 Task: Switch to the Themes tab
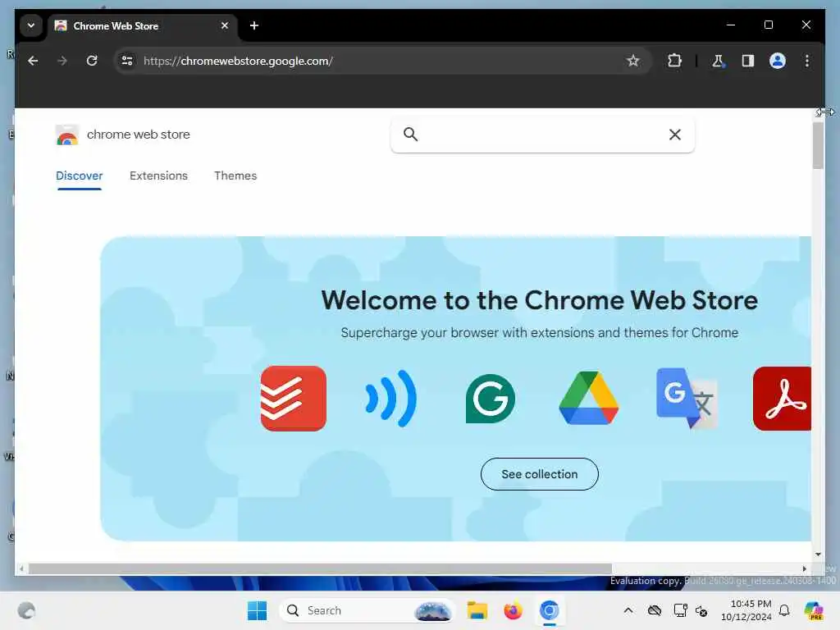[235, 176]
